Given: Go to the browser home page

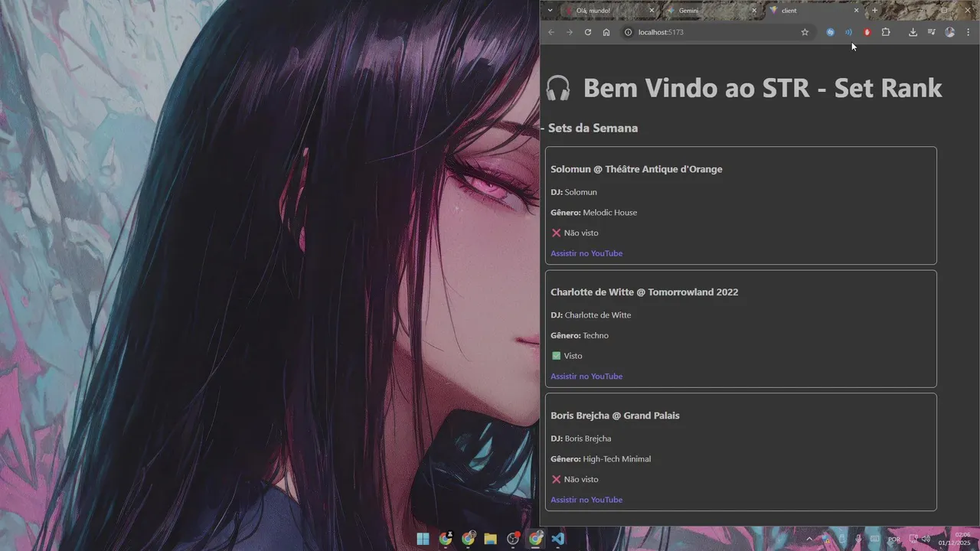Looking at the screenshot, I should pyautogui.click(x=606, y=32).
